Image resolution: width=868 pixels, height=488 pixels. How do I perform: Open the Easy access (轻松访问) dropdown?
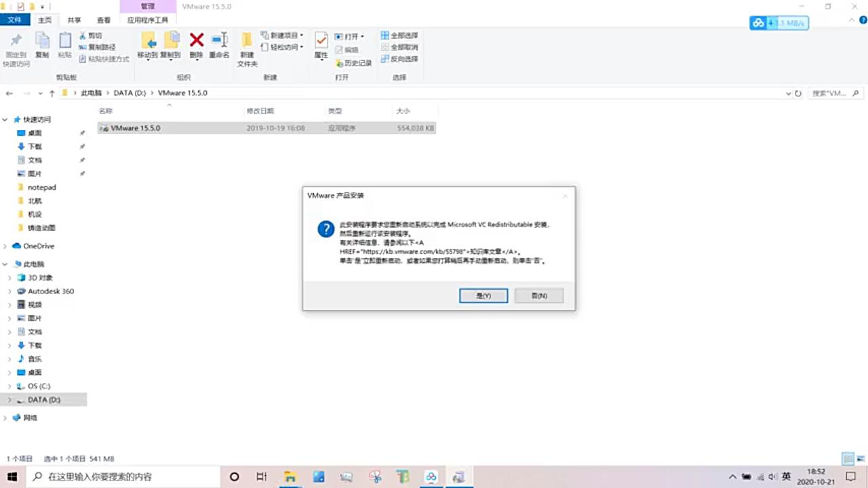pos(282,47)
